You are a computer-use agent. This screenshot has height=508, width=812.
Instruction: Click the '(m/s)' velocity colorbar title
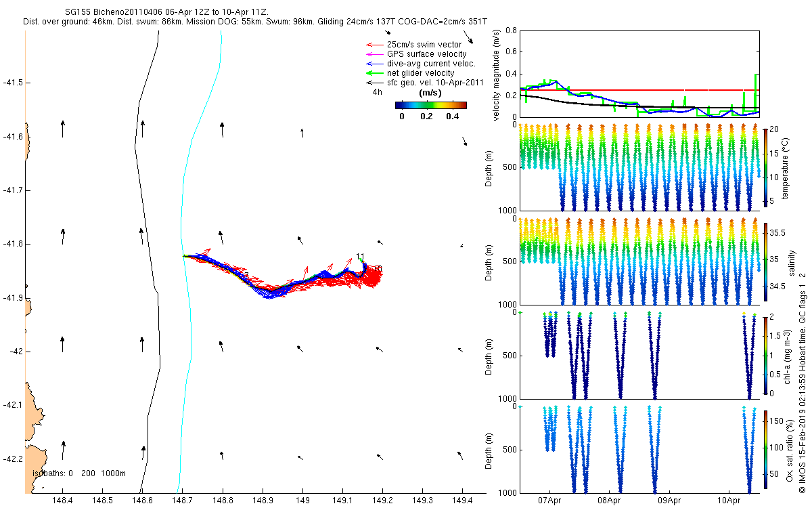(431, 92)
